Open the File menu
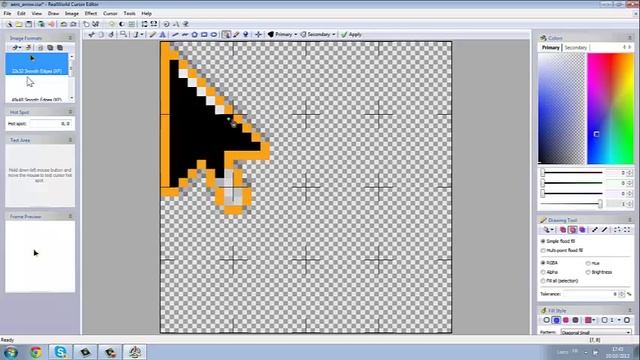This screenshot has height=360, width=640. pyautogui.click(x=7, y=13)
